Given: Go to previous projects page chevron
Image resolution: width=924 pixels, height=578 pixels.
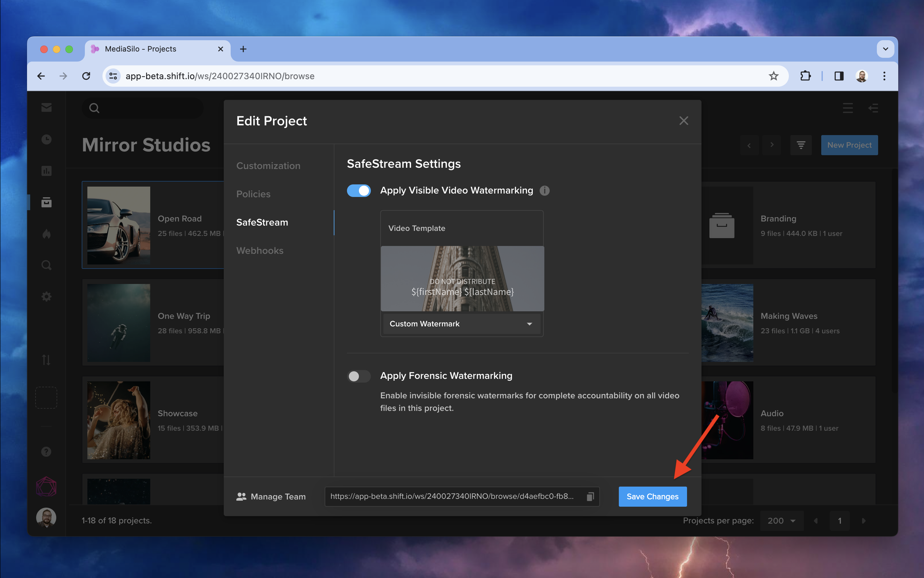Looking at the screenshot, I should 749,145.
